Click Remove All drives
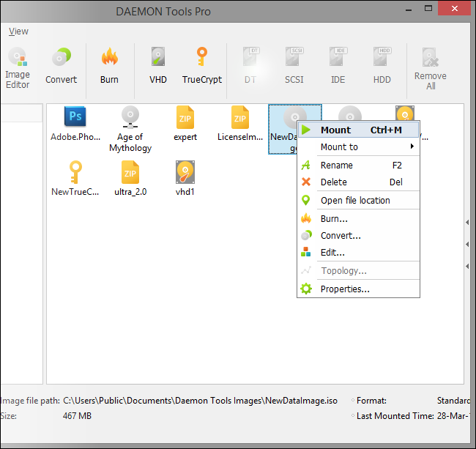The width and height of the screenshot is (476, 449). coord(431,69)
